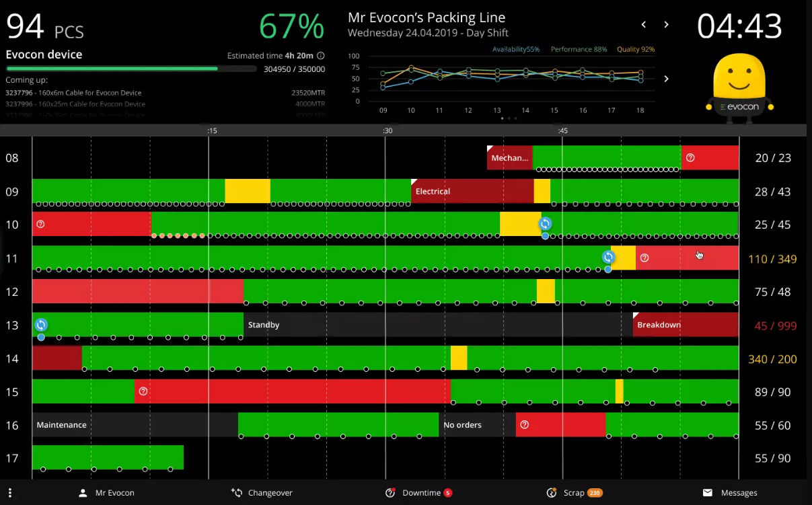Click the left chevron to view previous shift
Image resolution: width=812 pixels, height=505 pixels.
(643, 24)
